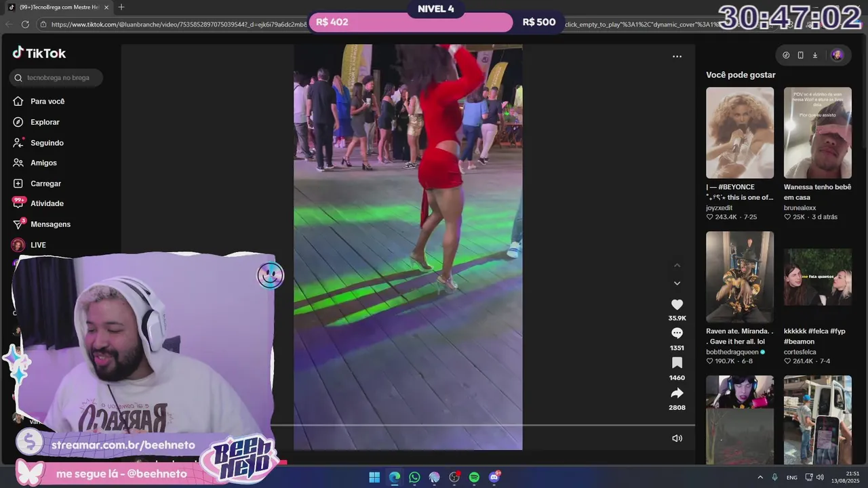Screen dimensions: 868x488
Task: Open the joyzxedit profile link
Action: [719, 208]
